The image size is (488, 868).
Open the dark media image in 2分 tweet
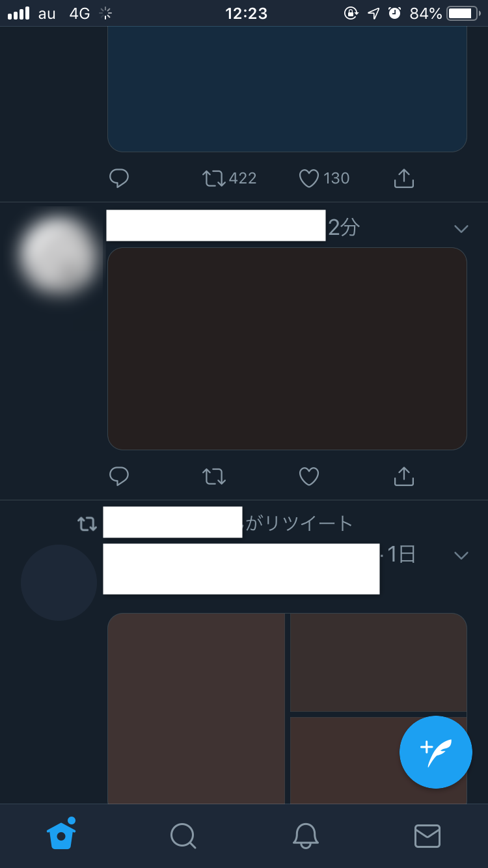click(x=287, y=349)
